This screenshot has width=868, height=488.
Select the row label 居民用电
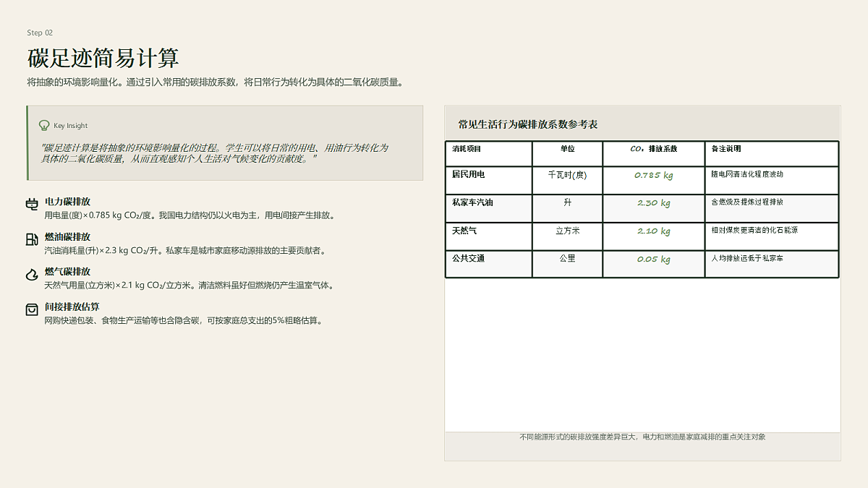(x=468, y=175)
